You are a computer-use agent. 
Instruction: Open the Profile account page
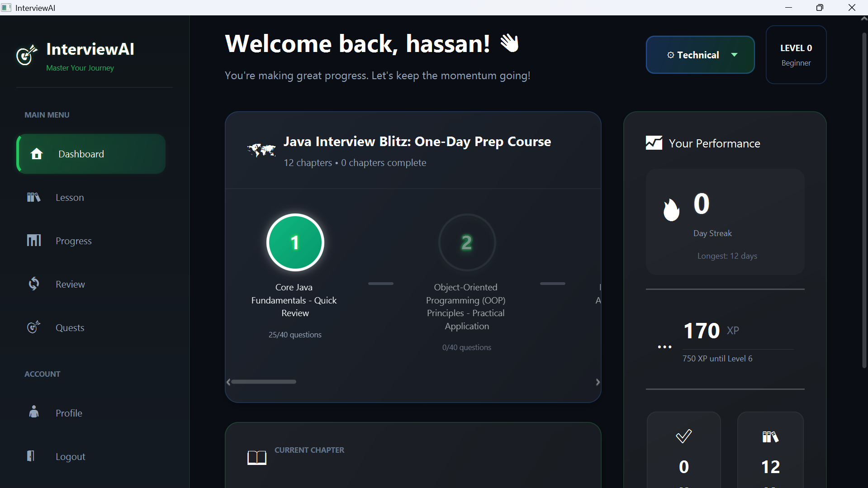coord(91,413)
